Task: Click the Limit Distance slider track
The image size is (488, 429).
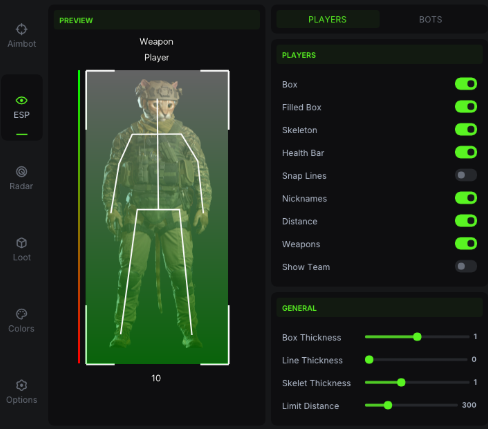Action: 411,405
